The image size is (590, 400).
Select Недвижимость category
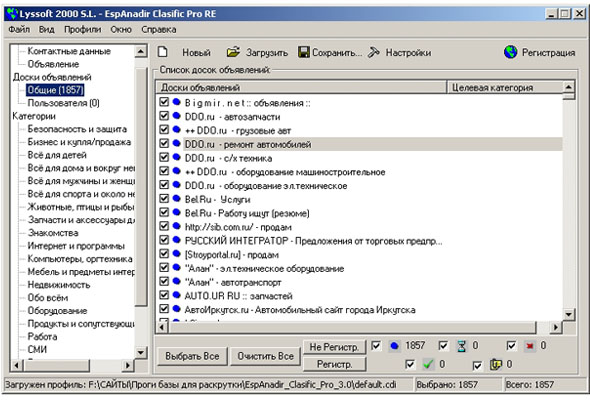59,284
